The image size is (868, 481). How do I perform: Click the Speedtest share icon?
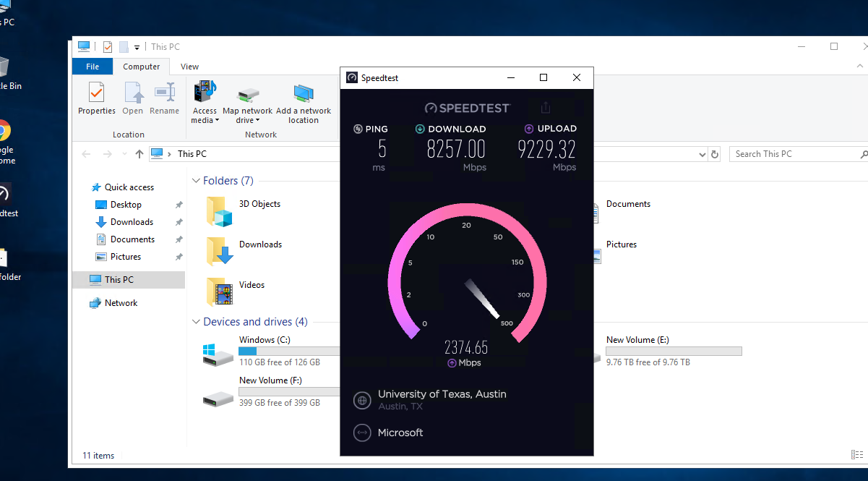tap(546, 108)
